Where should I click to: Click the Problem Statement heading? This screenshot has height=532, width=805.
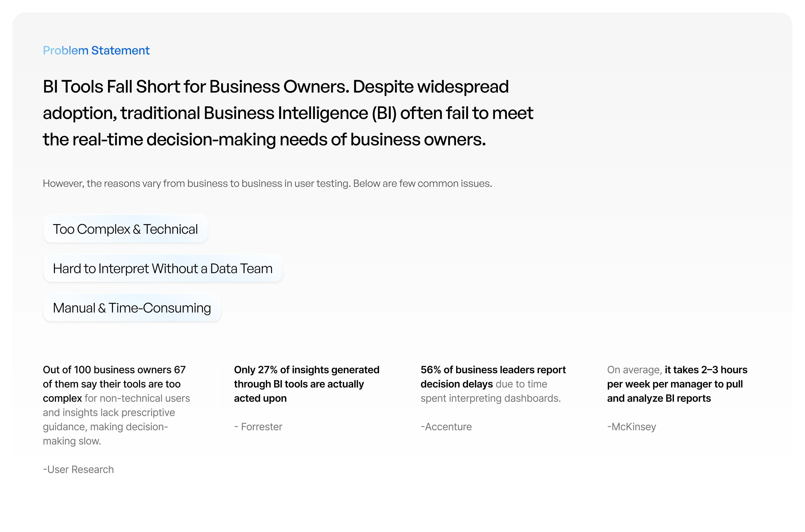pyautogui.click(x=96, y=50)
